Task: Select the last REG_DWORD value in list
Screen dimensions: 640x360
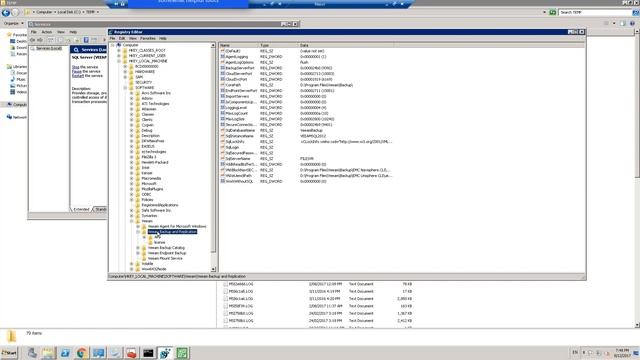Action: click(239, 181)
